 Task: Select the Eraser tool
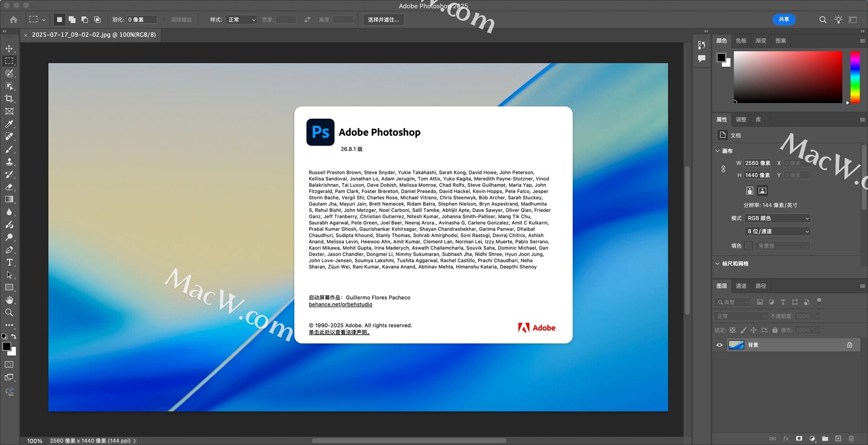click(9, 187)
